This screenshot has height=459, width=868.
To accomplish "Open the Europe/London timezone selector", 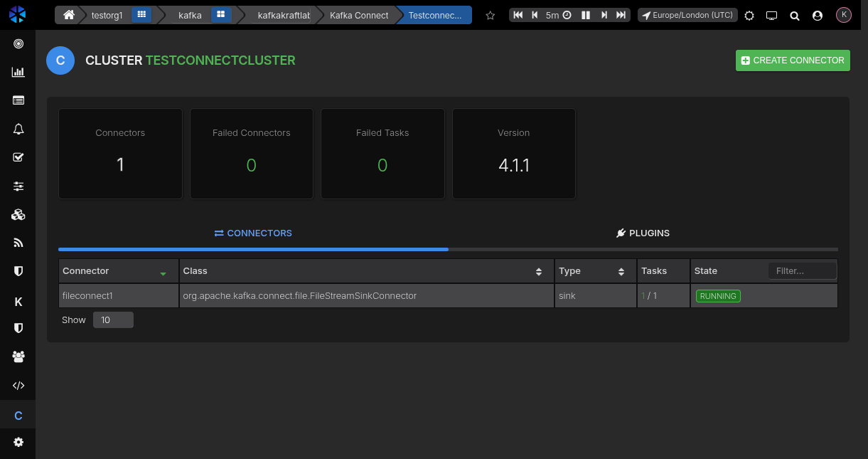I will tap(687, 15).
